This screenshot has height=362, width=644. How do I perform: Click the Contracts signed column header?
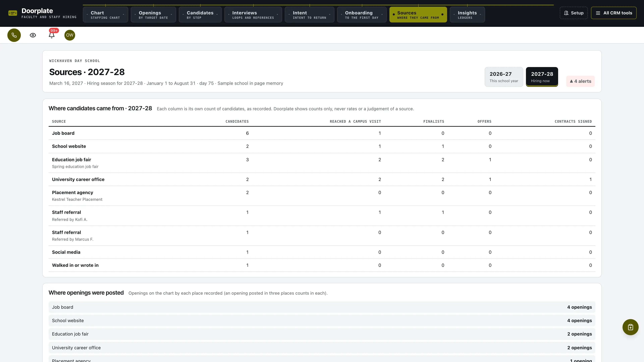(573, 121)
